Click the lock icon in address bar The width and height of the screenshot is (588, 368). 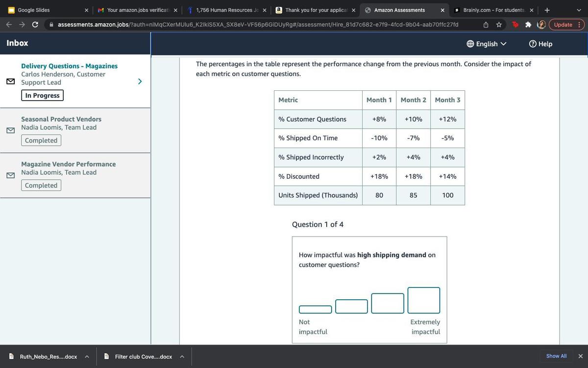(51, 25)
